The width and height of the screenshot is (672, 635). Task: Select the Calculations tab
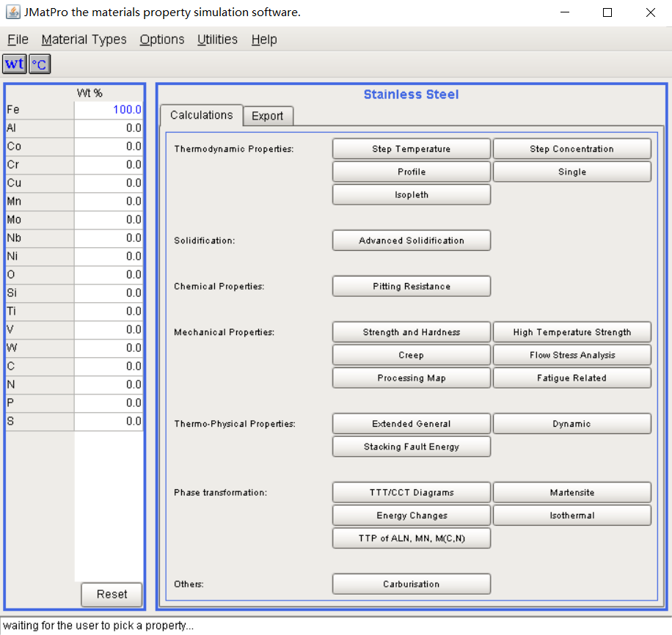(x=202, y=115)
